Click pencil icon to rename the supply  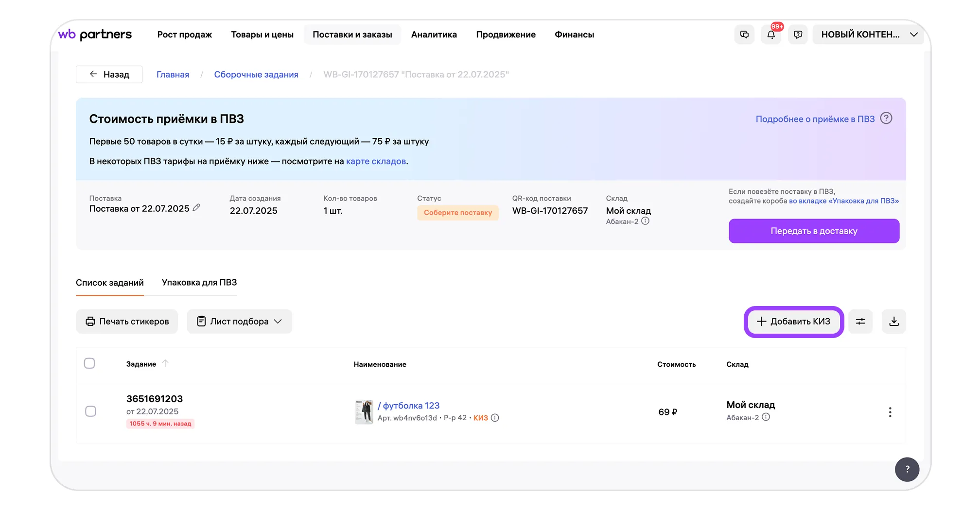[196, 208]
